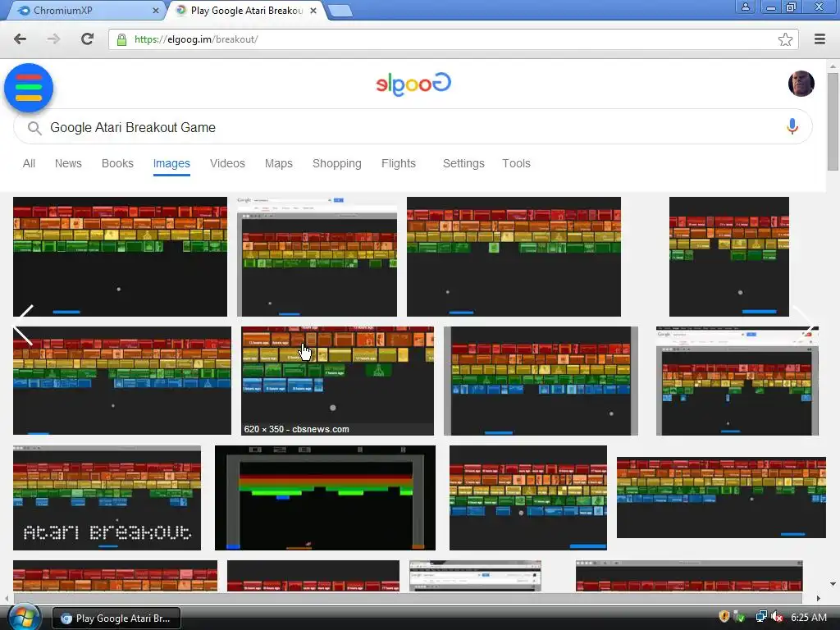Click the Play Google Atari Br... taskbar button
Image resolution: width=840 pixels, height=630 pixels.
coord(116,619)
